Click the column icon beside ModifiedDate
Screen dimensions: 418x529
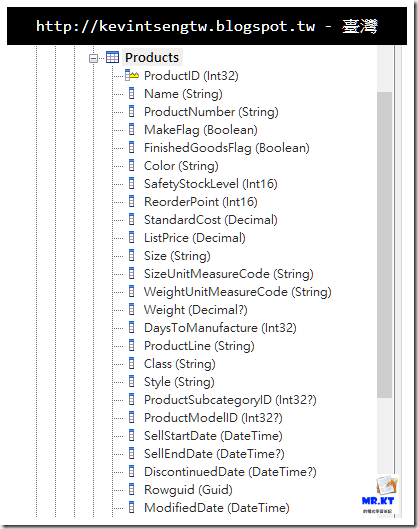click(x=132, y=507)
